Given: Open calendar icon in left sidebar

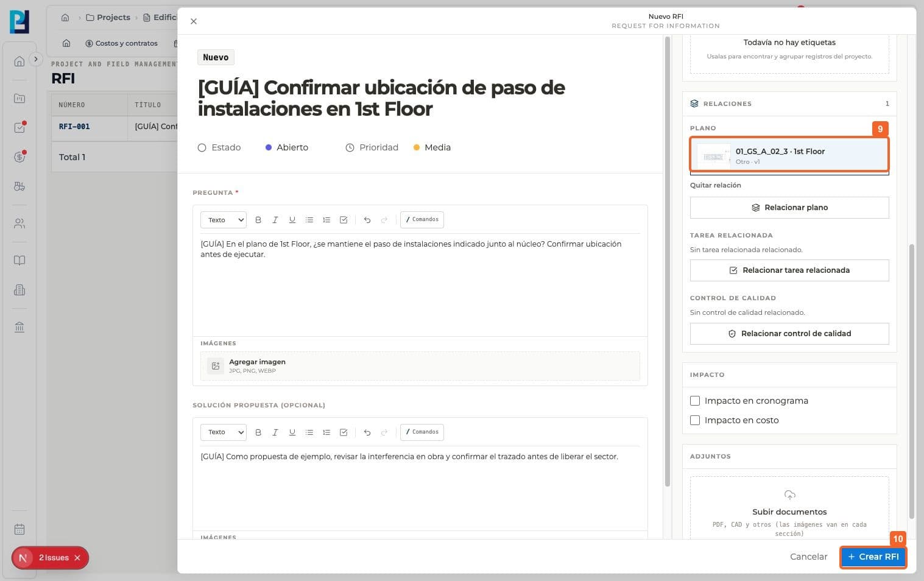Looking at the screenshot, I should [19, 529].
